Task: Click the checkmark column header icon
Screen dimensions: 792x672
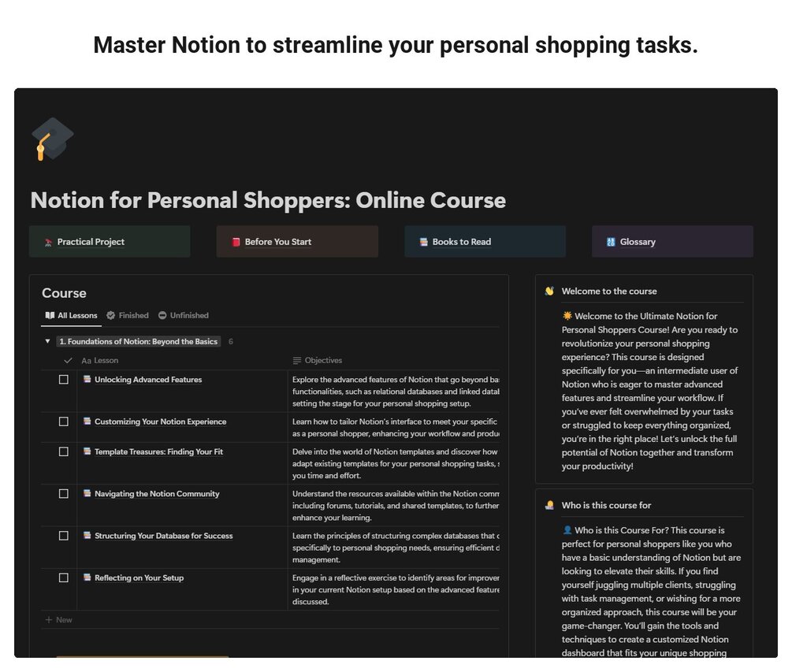Action: coord(69,361)
